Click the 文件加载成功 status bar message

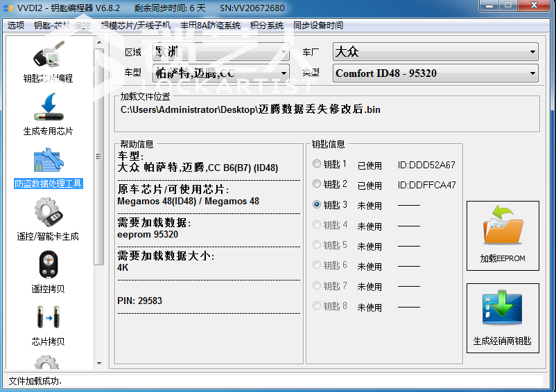[35, 381]
